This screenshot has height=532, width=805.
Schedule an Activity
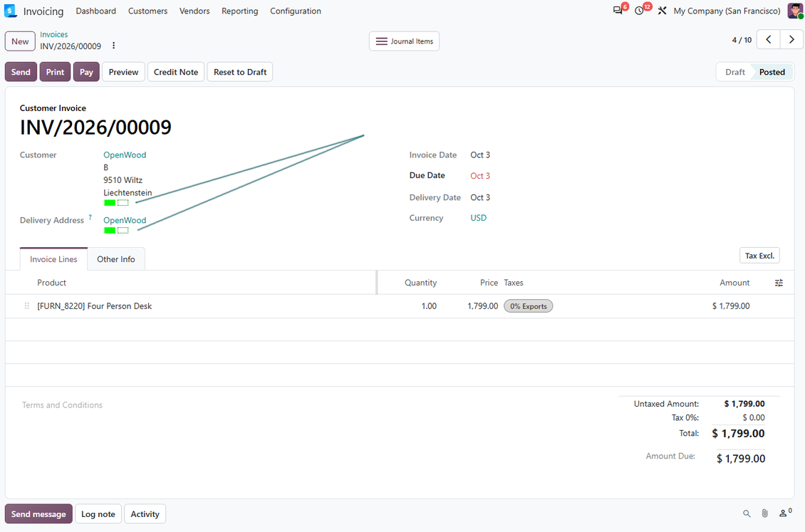[145, 513]
